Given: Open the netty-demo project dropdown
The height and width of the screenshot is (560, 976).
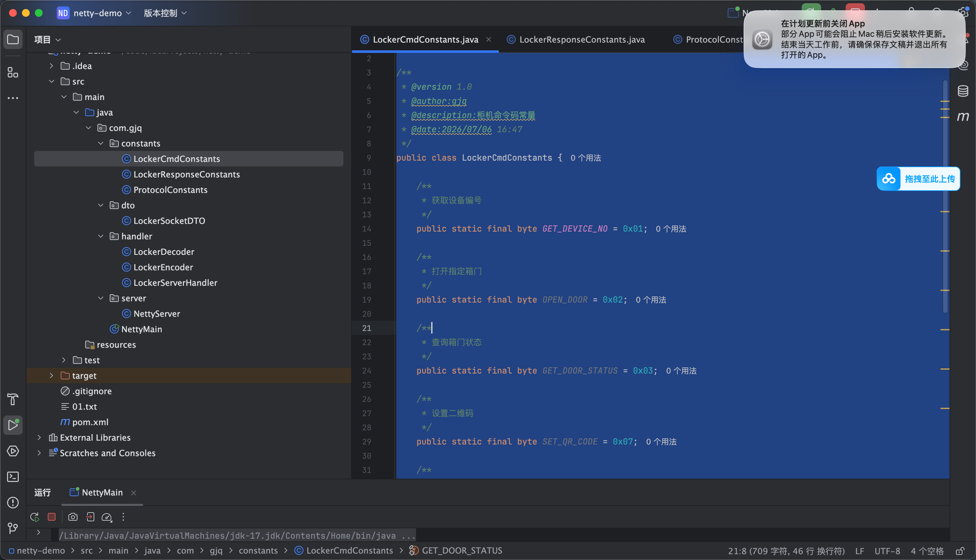Looking at the screenshot, I should pos(102,13).
